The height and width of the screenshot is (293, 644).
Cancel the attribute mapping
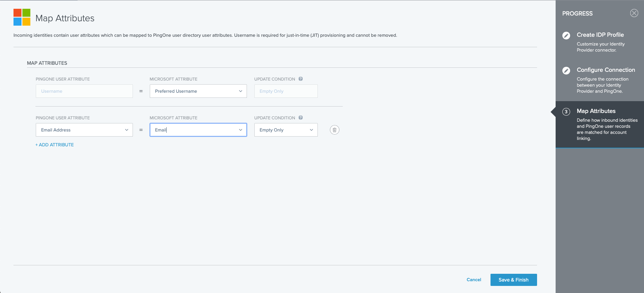474,280
